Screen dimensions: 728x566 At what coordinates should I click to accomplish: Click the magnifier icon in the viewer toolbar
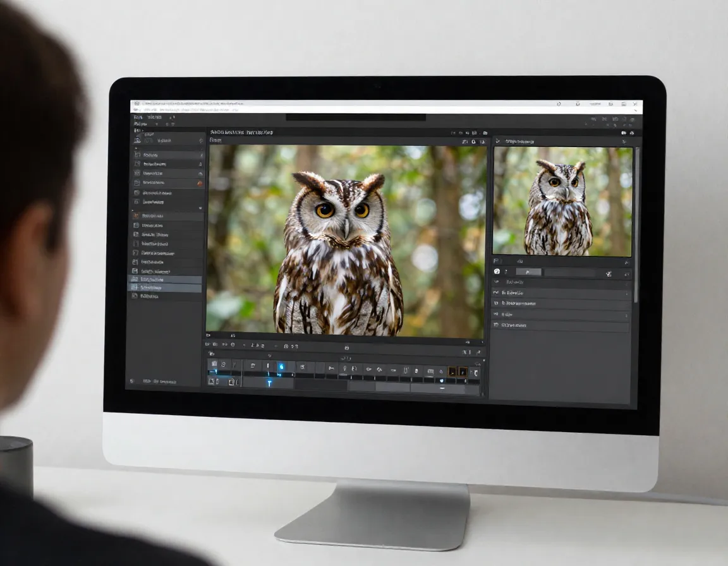[x=473, y=140]
